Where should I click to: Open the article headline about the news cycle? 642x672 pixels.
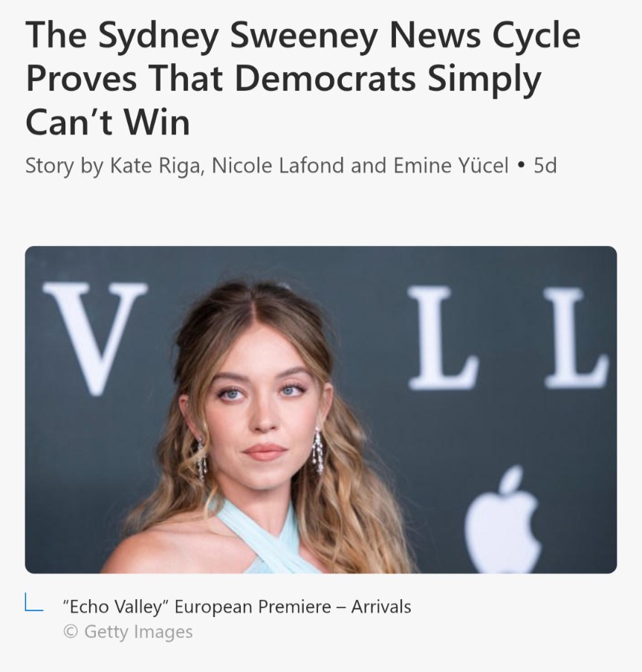click(x=303, y=79)
